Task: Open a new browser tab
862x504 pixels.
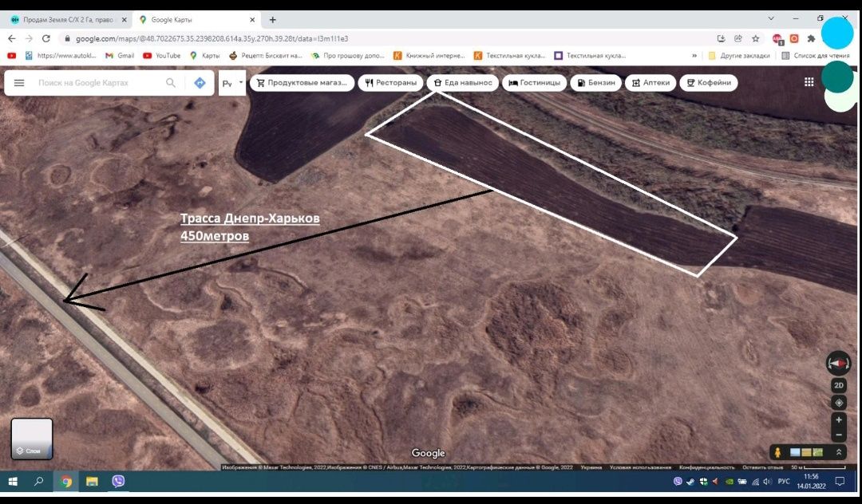Action: click(273, 20)
